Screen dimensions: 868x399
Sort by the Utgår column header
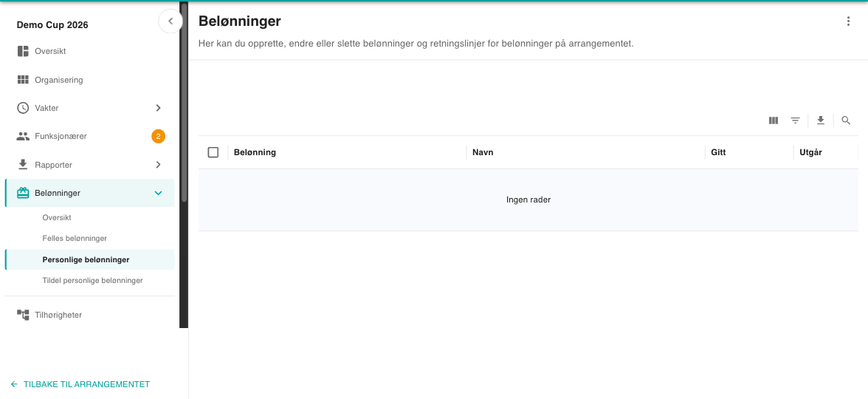[810, 152]
